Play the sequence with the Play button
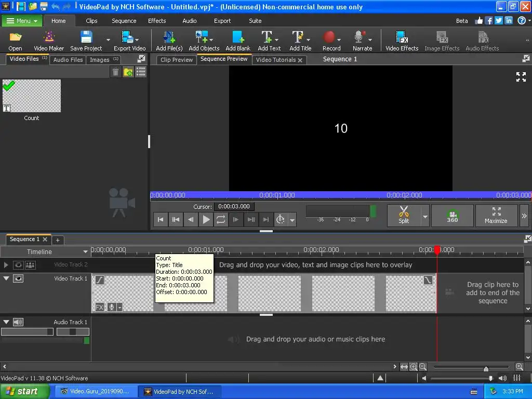Screen dimensions: 532x399 point(206,220)
